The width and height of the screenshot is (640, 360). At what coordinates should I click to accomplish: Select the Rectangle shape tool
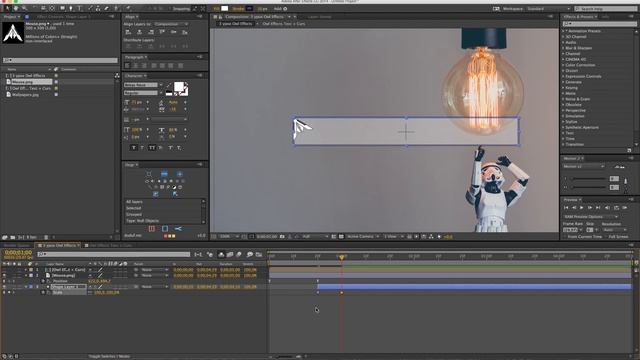click(x=62, y=8)
